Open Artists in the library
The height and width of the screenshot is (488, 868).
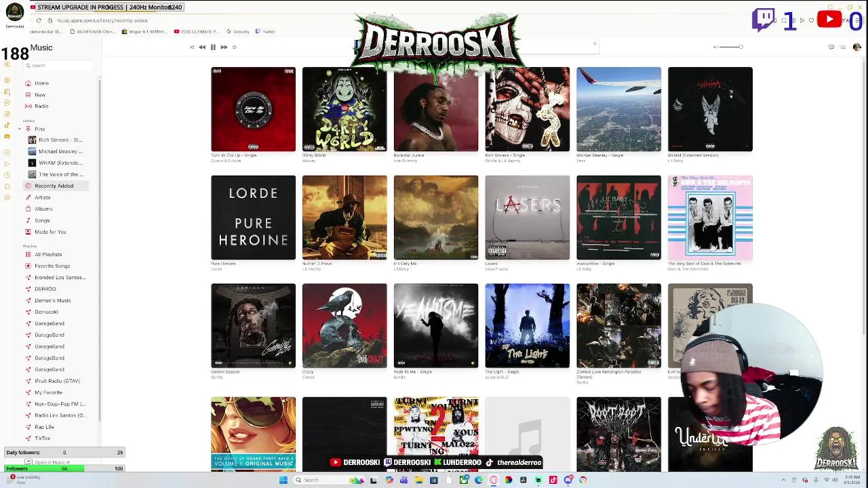[43, 197]
